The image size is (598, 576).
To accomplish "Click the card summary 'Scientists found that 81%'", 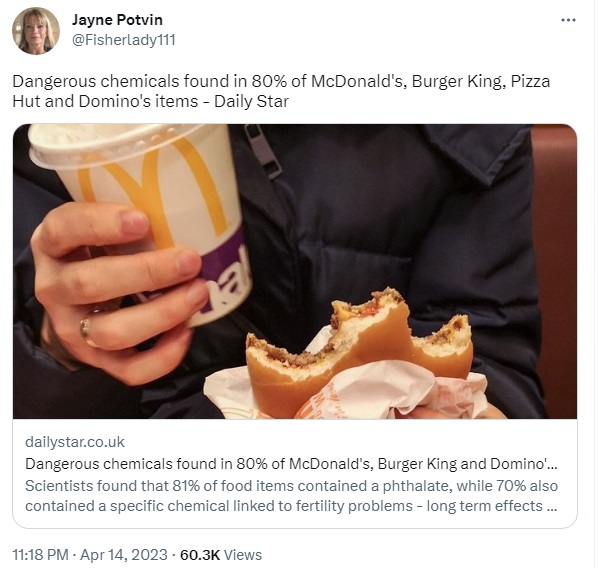I will (x=291, y=486).
